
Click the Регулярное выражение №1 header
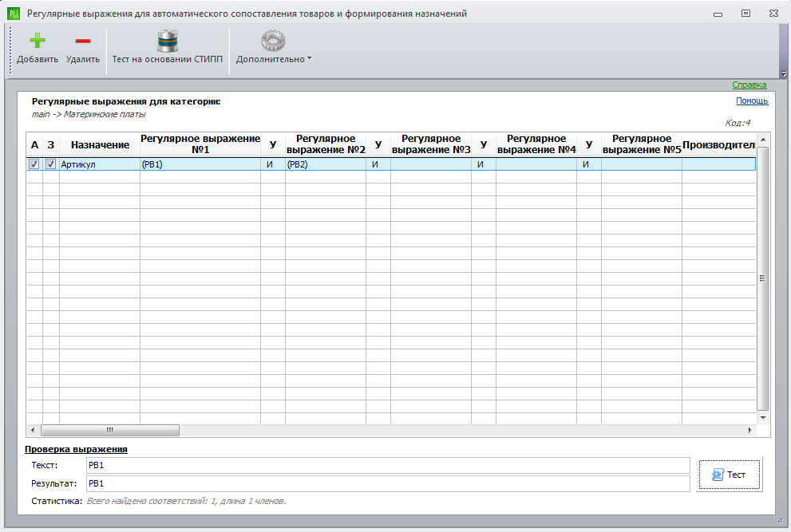(x=200, y=144)
